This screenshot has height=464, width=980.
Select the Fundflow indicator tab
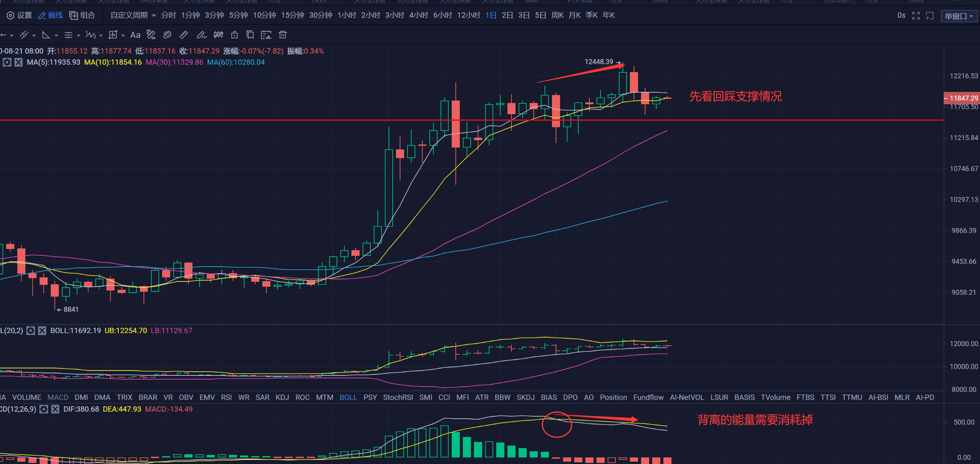[648, 397]
